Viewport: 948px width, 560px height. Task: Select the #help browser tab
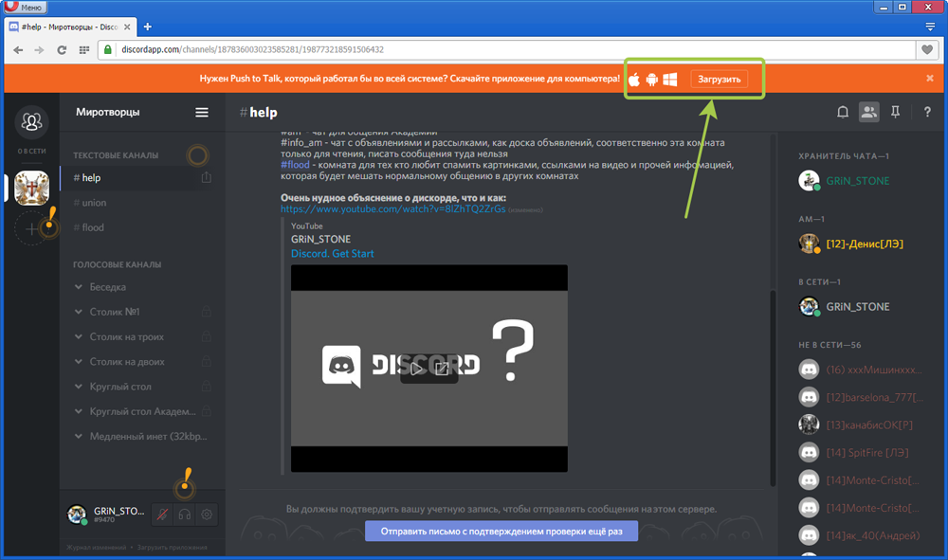[x=71, y=27]
